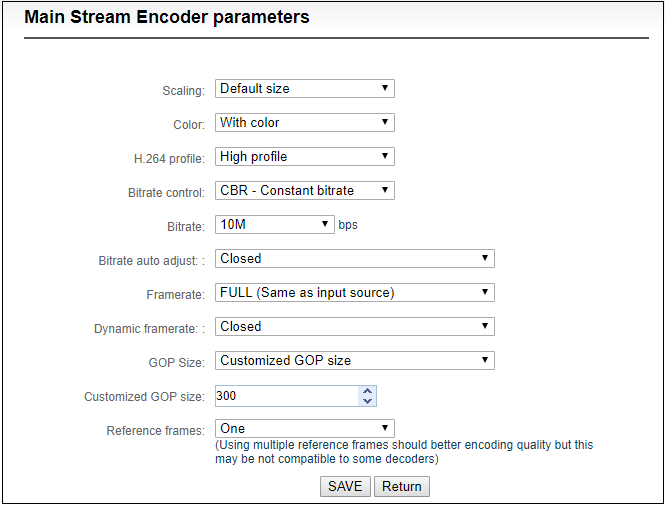Screen dimensions: 665x505
Task: Expand the Dynamic framerate dropdown
Action: [x=355, y=326]
